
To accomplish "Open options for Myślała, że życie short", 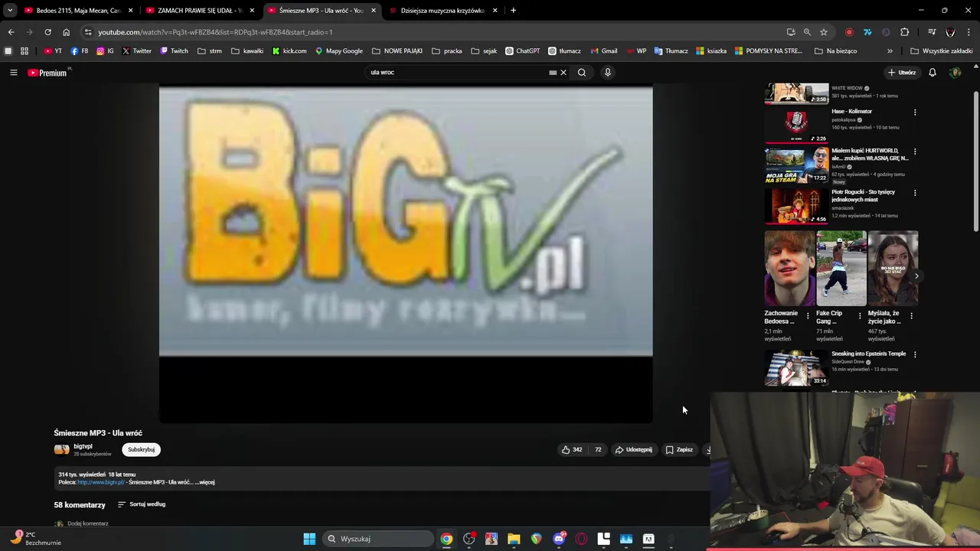I will [911, 315].
